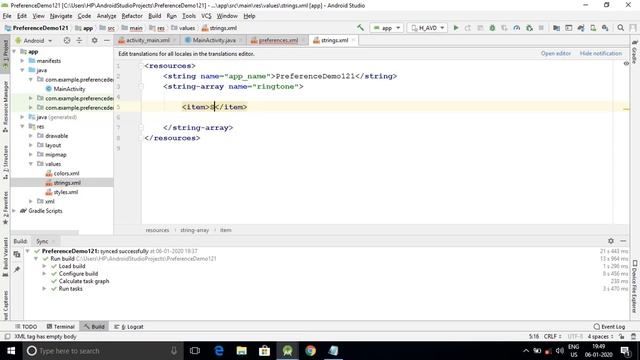Click the 4 spaces indent setting
The width and height of the screenshot is (640, 360).
[x=600, y=336]
